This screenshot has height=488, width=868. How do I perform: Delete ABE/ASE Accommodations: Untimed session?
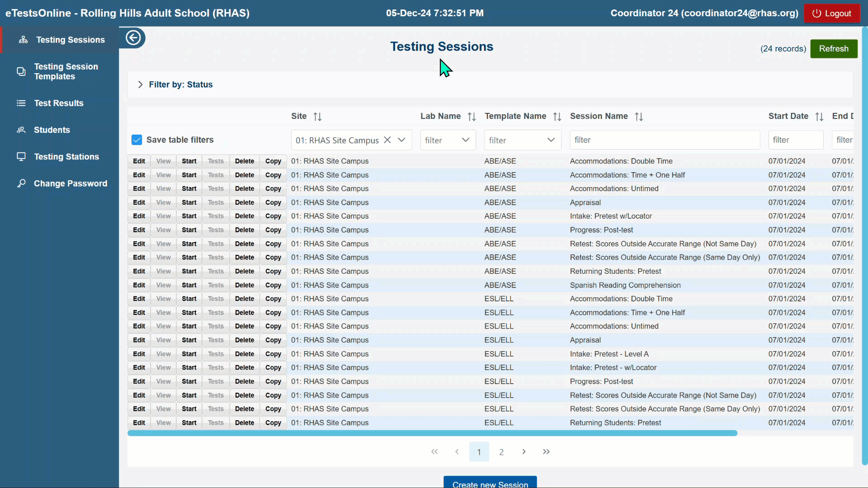[x=245, y=189]
